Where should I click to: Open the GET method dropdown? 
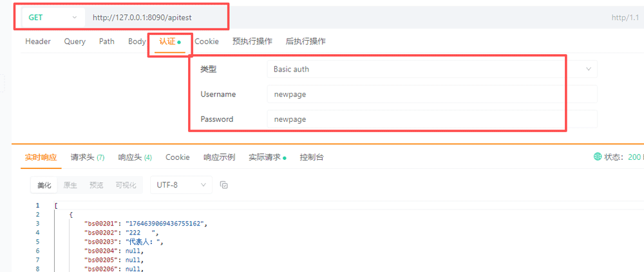click(53, 17)
